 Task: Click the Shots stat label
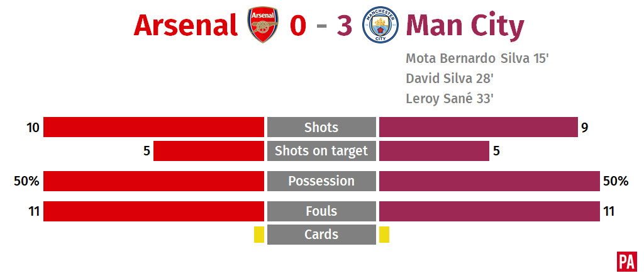pyautogui.click(x=321, y=127)
